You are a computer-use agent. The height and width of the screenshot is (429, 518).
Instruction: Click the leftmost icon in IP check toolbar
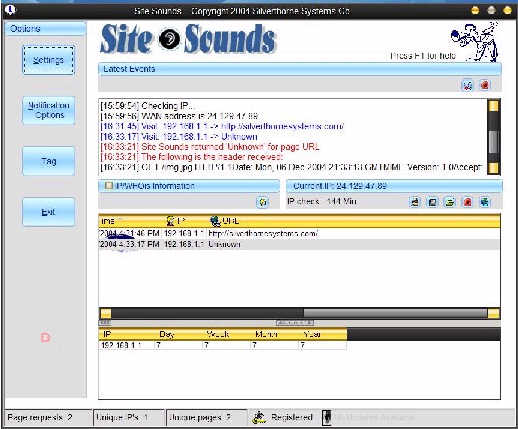[x=415, y=202]
